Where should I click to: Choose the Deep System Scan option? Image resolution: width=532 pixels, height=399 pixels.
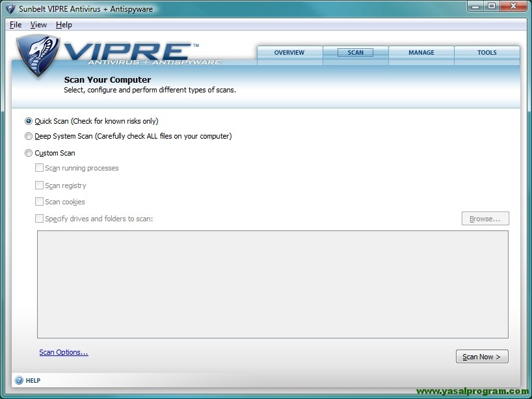(29, 137)
